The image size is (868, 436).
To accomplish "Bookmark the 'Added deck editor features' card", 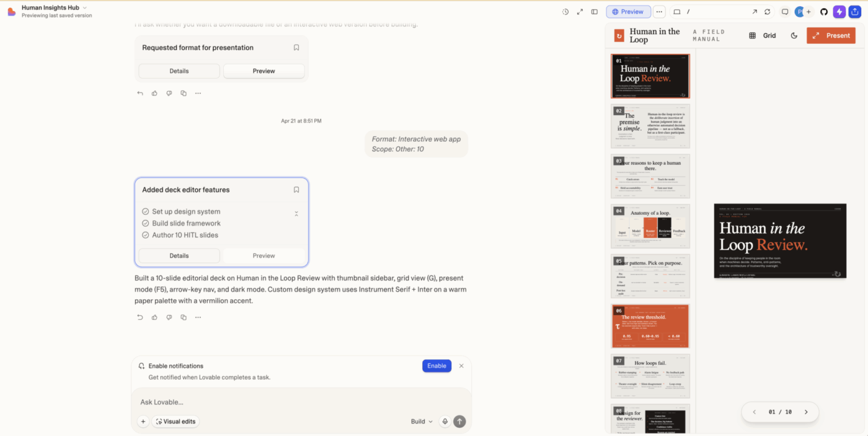I will [296, 190].
